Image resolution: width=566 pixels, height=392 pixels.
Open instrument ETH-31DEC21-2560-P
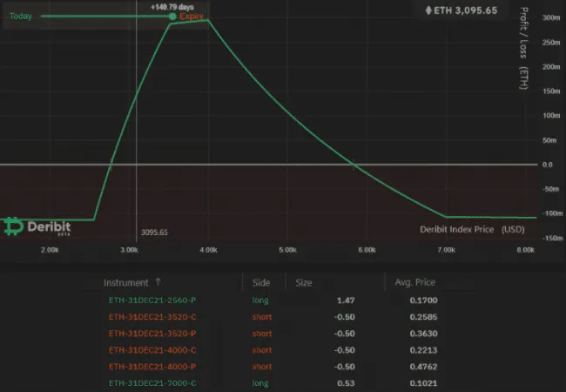tap(152, 301)
